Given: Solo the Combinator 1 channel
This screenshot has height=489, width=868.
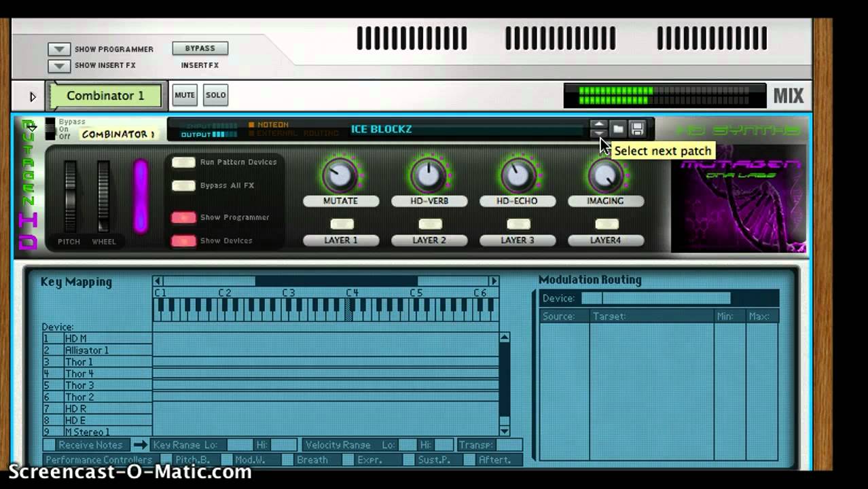Looking at the screenshot, I should [x=215, y=95].
